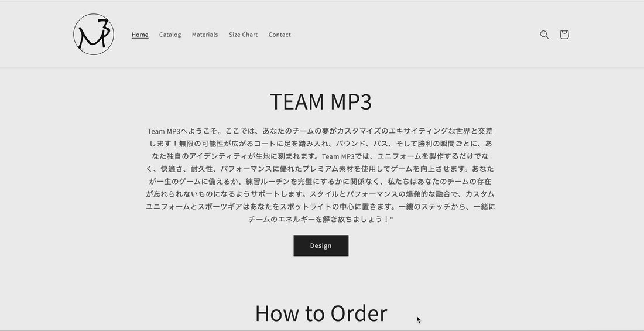Screen dimensions: 644x331
Task: Click the MP3 circular logo
Action: click(x=94, y=35)
